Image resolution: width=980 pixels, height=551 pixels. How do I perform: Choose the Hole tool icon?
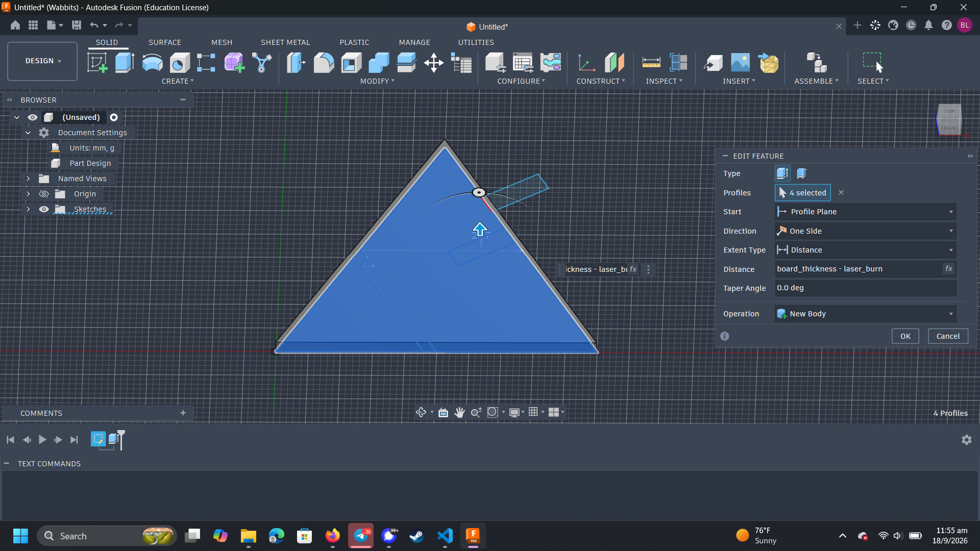180,63
